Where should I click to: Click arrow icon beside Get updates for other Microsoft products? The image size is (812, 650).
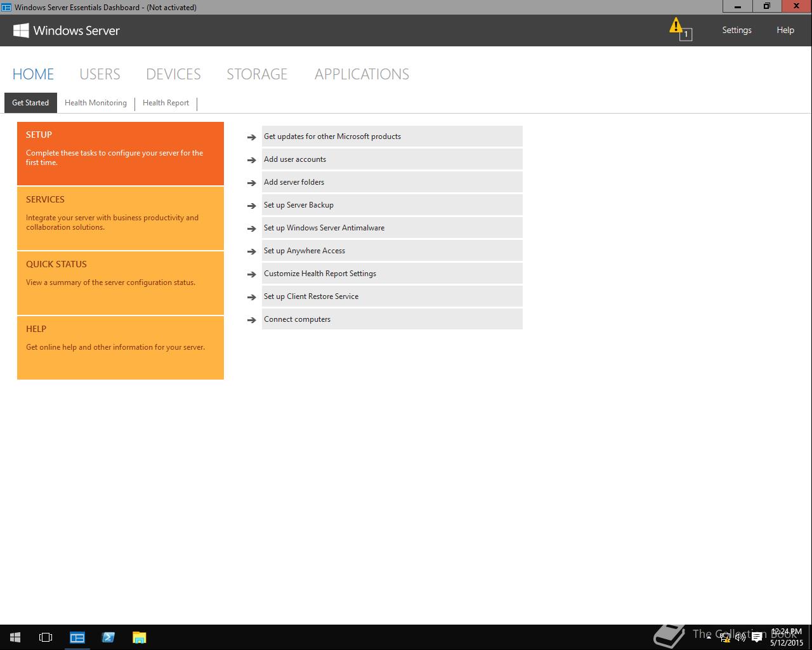tap(252, 137)
